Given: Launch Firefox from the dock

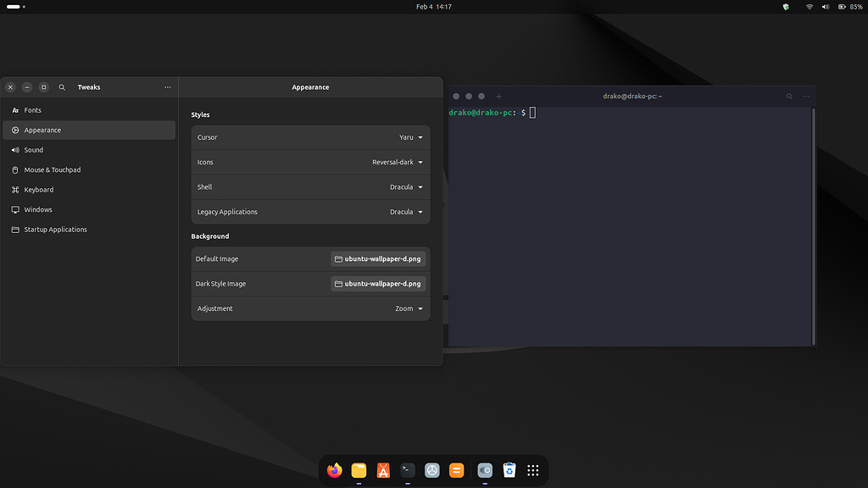Looking at the screenshot, I should [334, 470].
